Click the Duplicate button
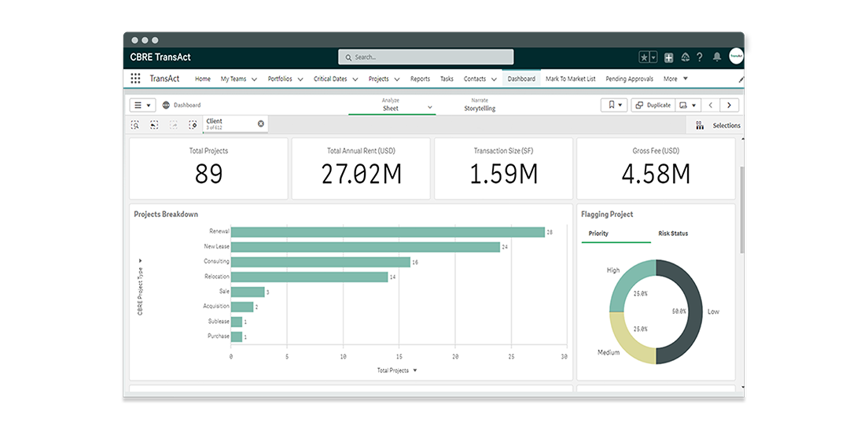Viewport: 868px width, 434px height. point(653,105)
